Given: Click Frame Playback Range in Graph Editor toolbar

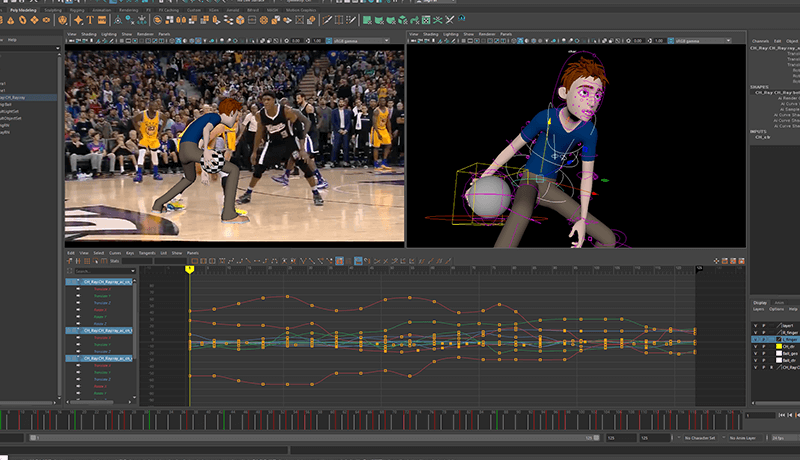Looking at the screenshot, I should click(203, 261).
